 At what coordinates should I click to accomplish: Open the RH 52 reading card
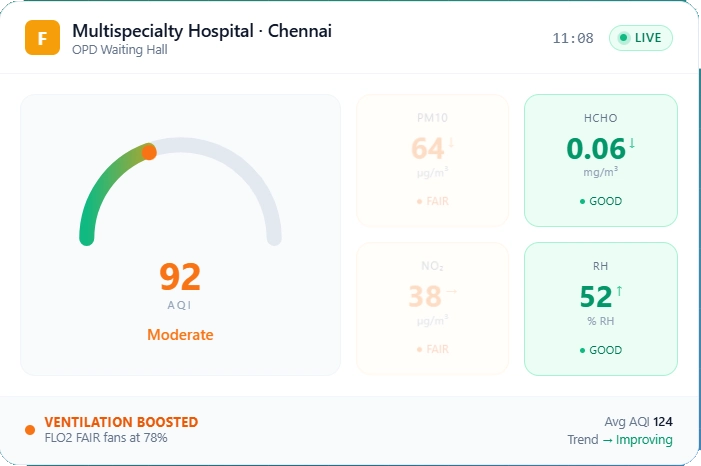coord(600,309)
